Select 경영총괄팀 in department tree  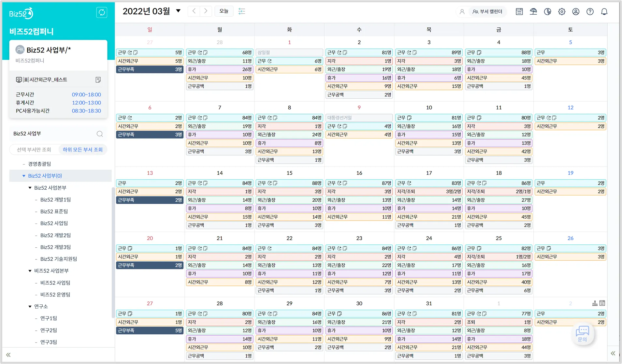39,164
